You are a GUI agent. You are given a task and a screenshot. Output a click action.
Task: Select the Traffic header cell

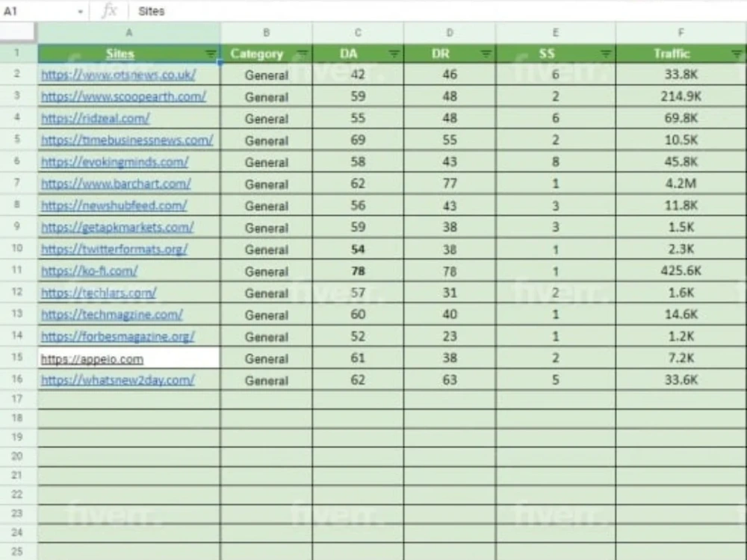point(681,54)
